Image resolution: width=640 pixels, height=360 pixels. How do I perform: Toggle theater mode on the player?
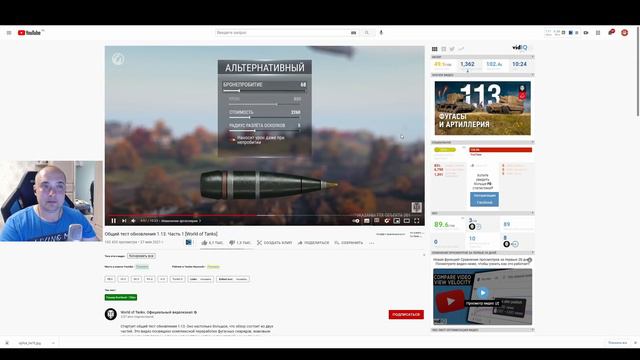[407, 221]
